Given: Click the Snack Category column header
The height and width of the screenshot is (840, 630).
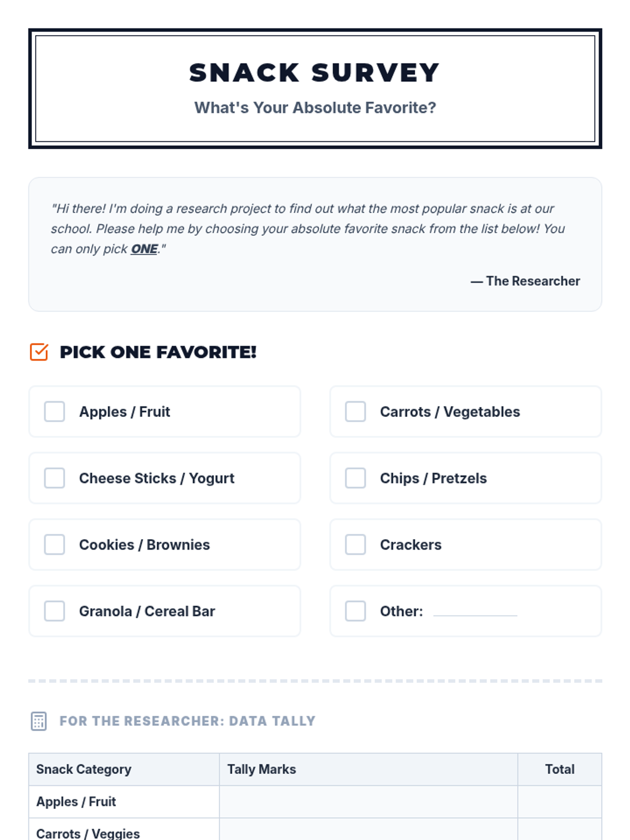Looking at the screenshot, I should pos(84,769).
